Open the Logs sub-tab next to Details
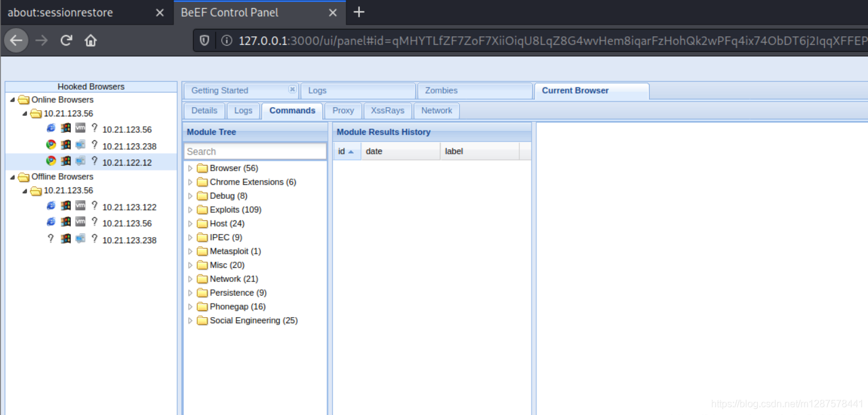The image size is (868, 415). [244, 111]
